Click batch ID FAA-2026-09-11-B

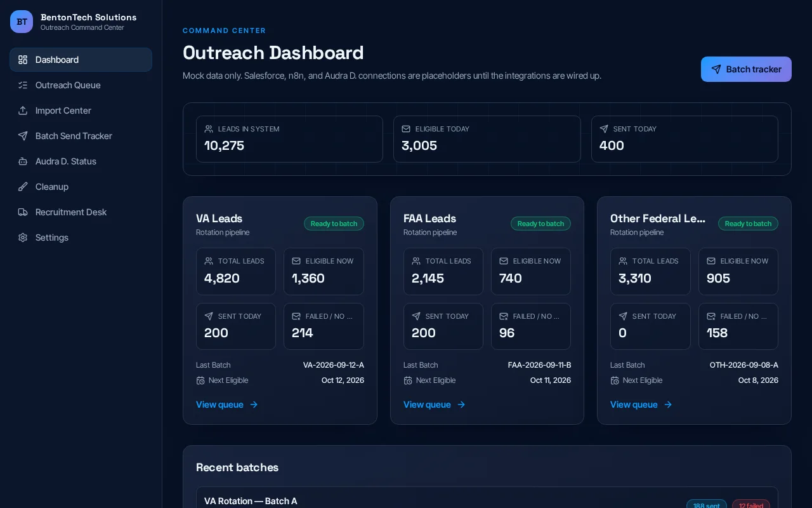point(539,365)
